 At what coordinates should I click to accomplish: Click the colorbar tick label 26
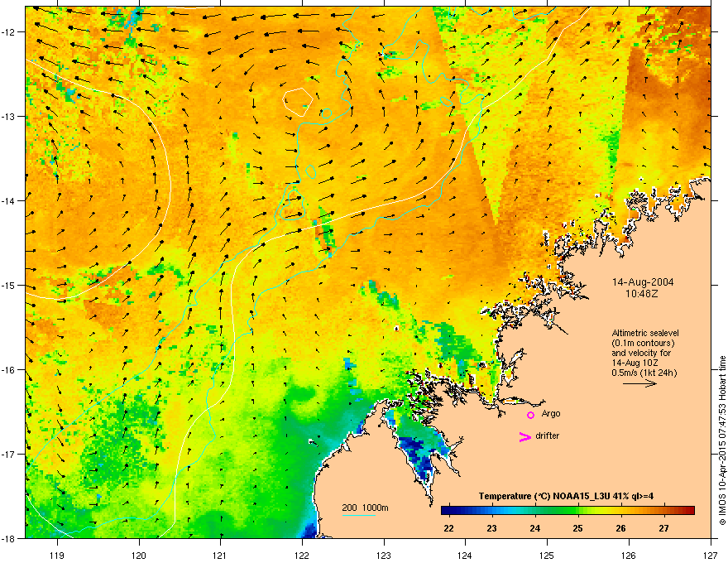[620, 528]
